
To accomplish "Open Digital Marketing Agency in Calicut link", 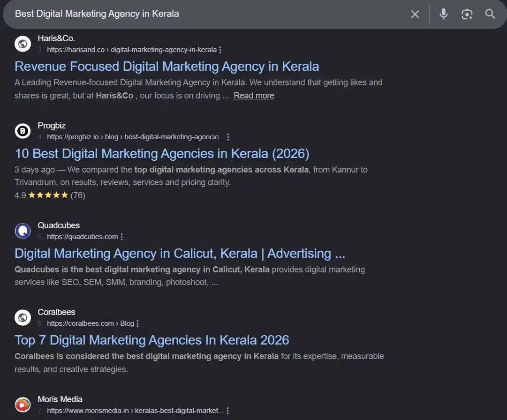I will [x=180, y=253].
